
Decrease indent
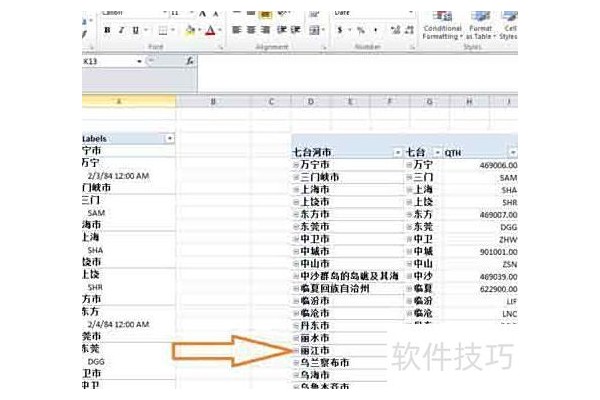[282, 30]
